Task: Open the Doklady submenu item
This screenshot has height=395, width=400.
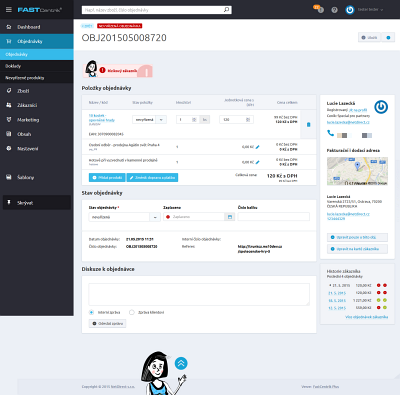Action: pos(37,66)
